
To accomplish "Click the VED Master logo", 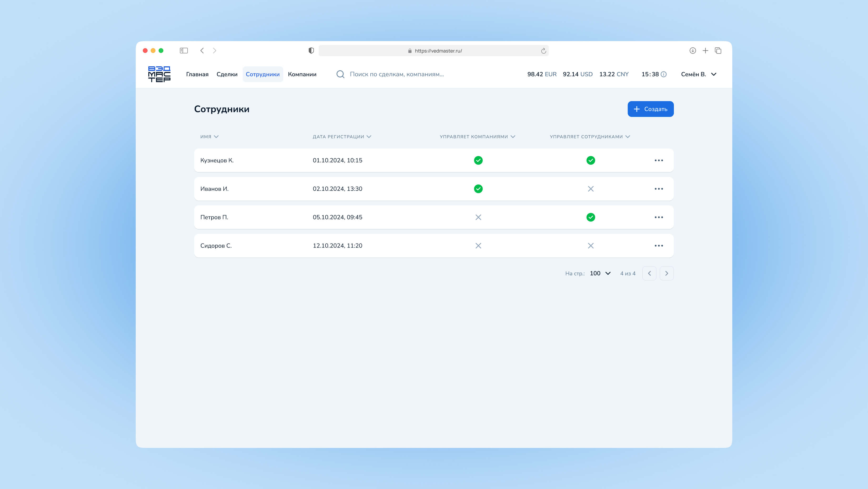I will (x=159, y=74).
